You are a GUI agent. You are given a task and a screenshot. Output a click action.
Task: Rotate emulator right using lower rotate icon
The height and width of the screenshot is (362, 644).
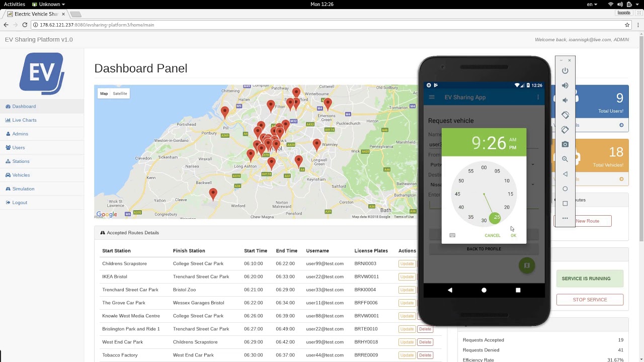(565, 130)
